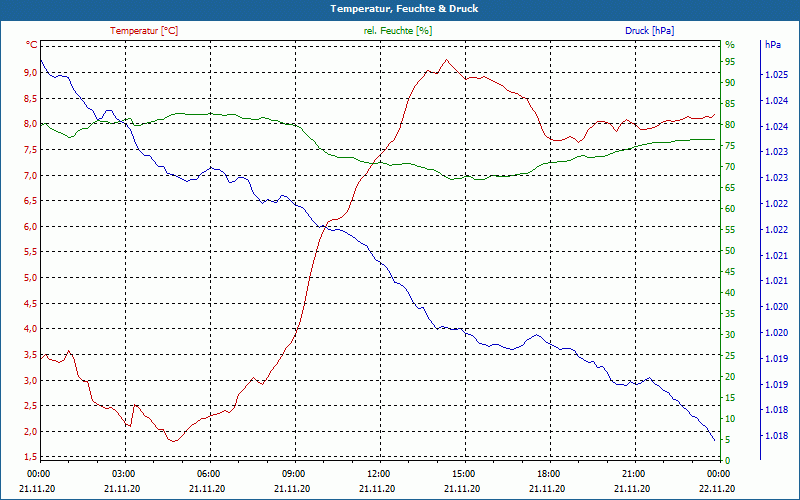The image size is (800, 500).
Task: Click the 8,5 temperature axis value
Action: click(31, 98)
